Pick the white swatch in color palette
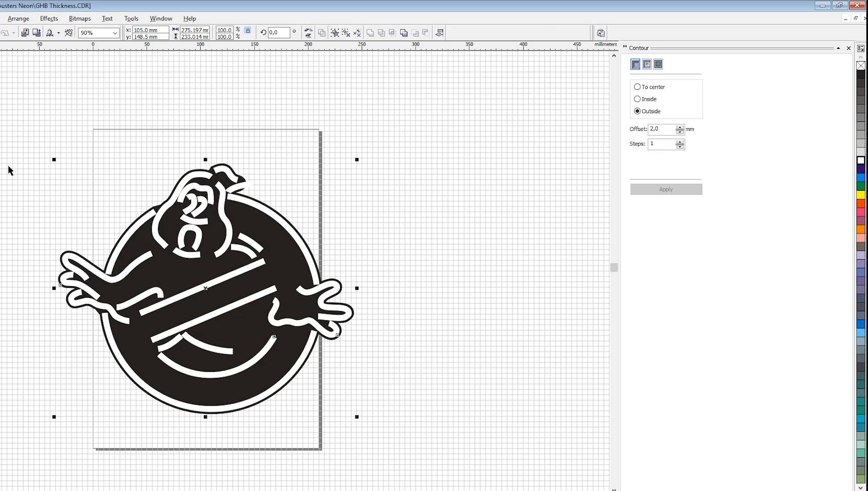 pyautogui.click(x=861, y=160)
